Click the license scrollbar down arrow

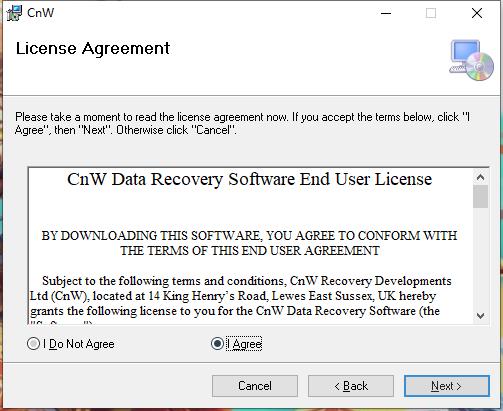coord(480,315)
